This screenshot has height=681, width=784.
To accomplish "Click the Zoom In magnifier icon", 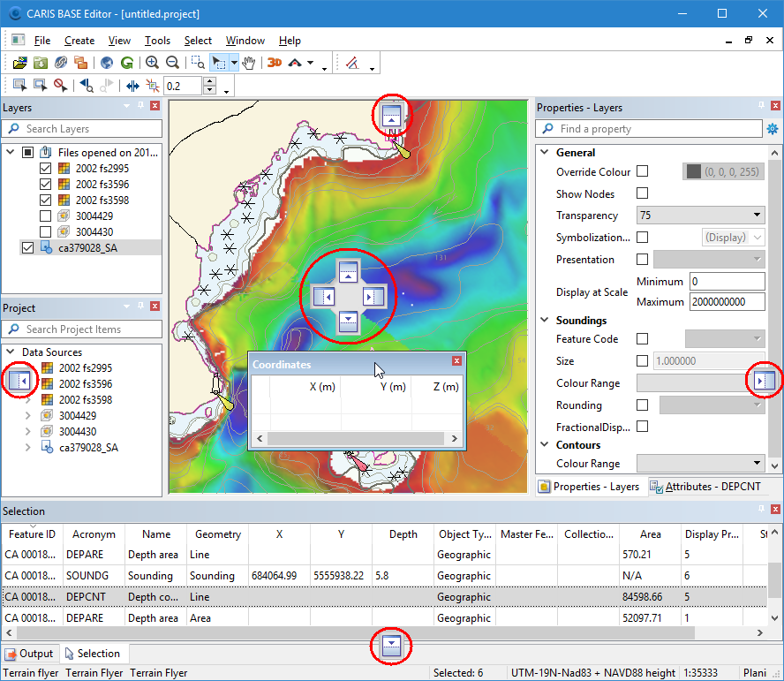I will [152, 63].
